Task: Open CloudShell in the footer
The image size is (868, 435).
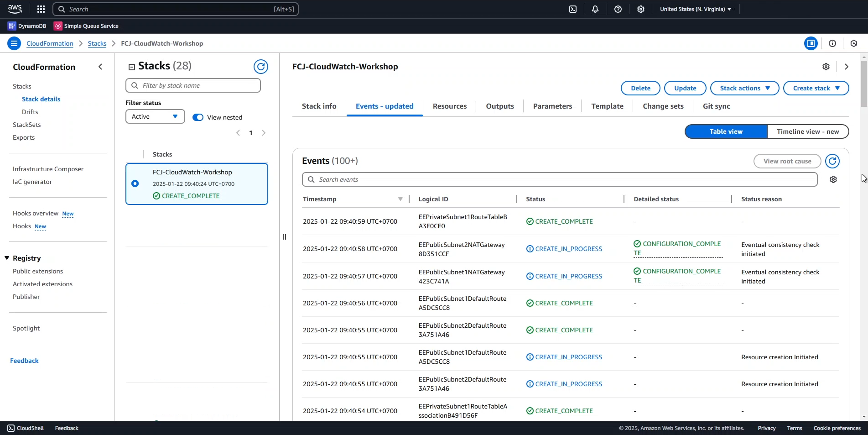Action: [26, 428]
